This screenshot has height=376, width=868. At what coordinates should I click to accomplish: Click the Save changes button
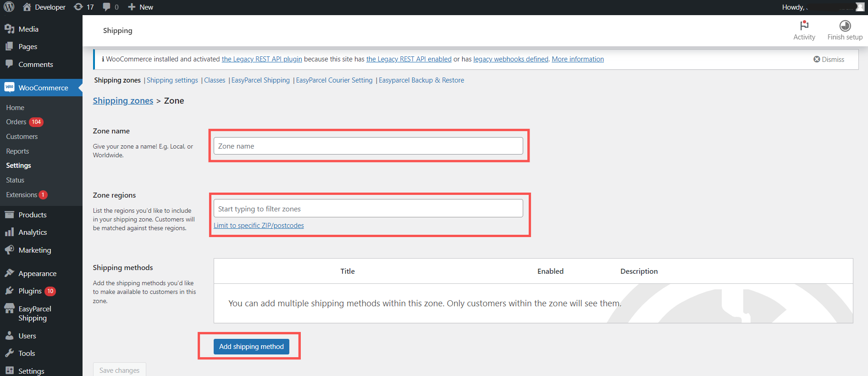point(119,370)
